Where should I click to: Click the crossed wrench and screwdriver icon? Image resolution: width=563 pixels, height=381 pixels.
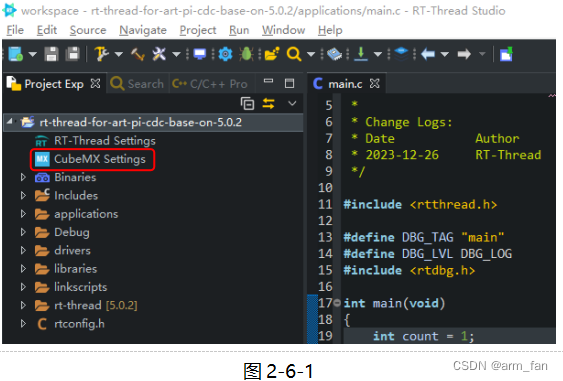pos(159,54)
